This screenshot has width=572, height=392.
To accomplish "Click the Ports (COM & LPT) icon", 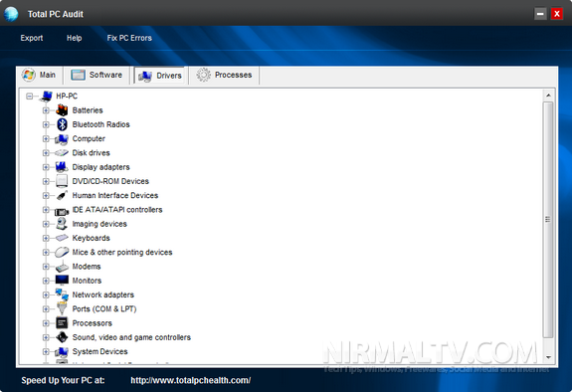I will pos(62,308).
